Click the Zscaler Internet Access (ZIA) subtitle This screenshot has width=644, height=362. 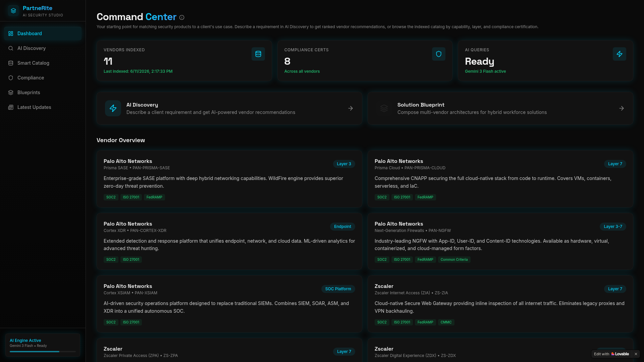click(x=411, y=293)
